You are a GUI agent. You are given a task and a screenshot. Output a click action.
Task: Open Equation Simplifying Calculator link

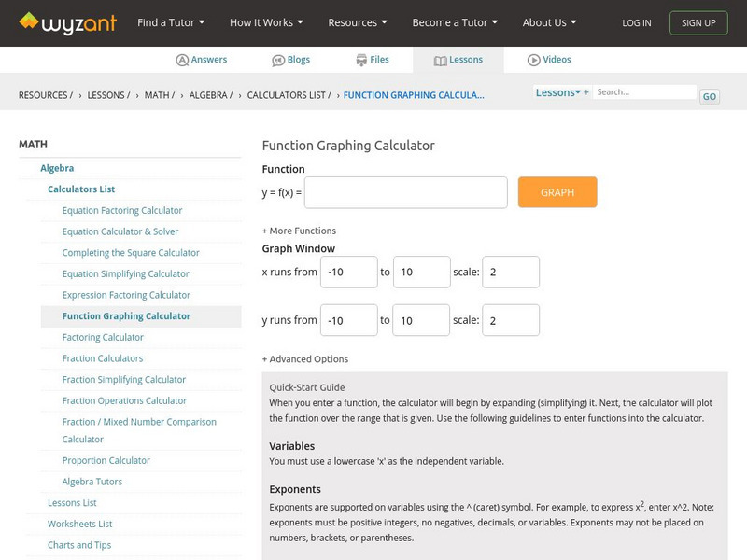[125, 273]
